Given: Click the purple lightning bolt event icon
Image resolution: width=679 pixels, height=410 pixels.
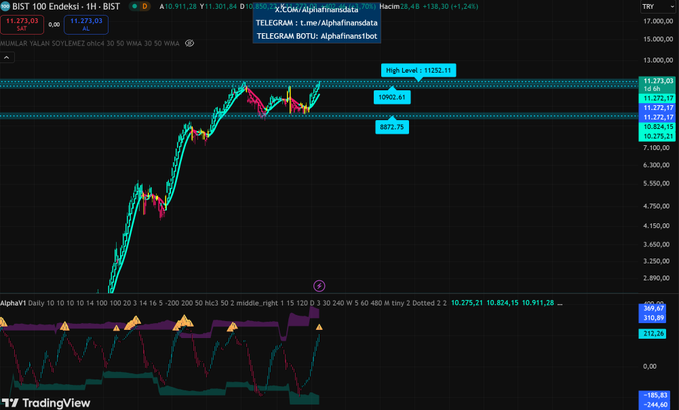Looking at the screenshot, I should coord(319,286).
